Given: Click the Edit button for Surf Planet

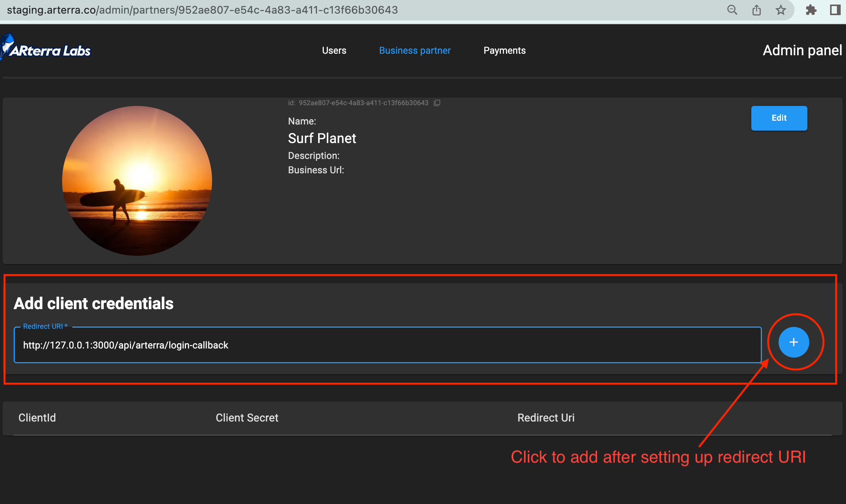Looking at the screenshot, I should pos(779,118).
